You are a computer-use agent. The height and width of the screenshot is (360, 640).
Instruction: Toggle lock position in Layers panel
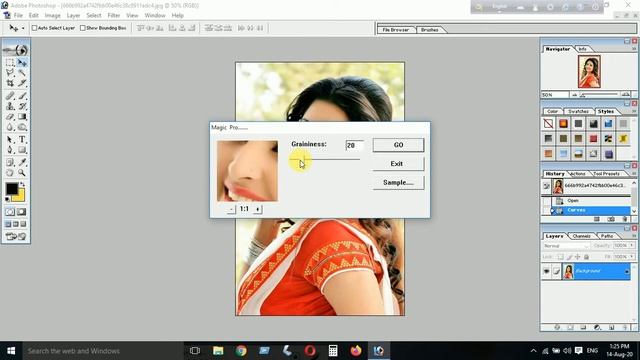click(578, 257)
